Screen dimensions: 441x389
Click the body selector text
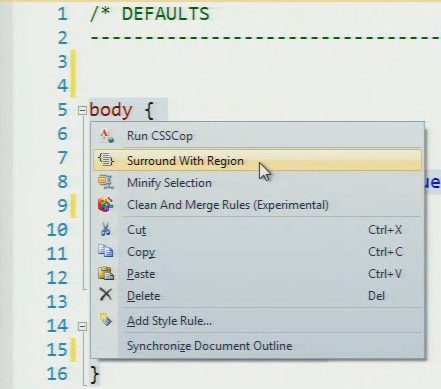(x=111, y=110)
